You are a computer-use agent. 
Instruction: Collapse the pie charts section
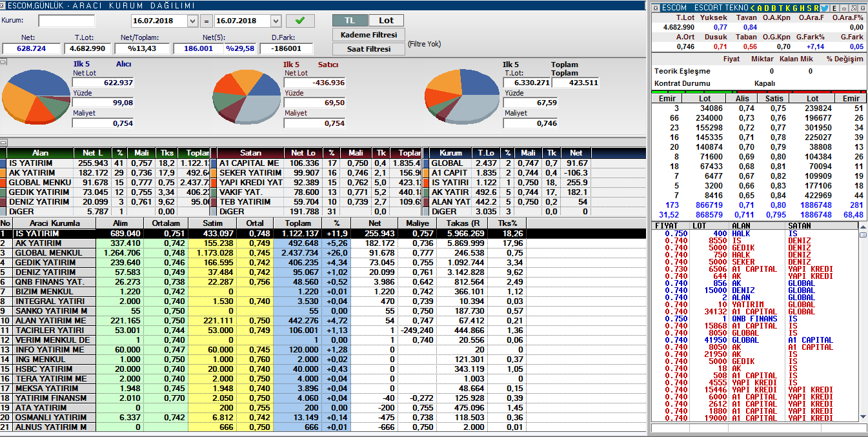click(x=3, y=62)
